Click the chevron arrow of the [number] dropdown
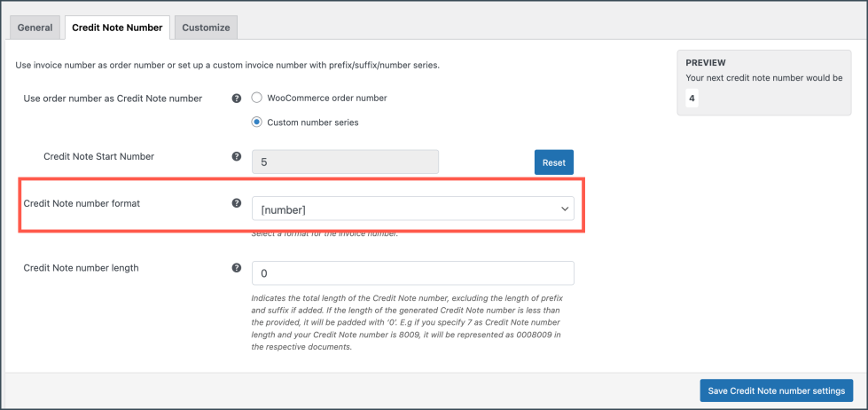The width and height of the screenshot is (868, 410). 565,209
